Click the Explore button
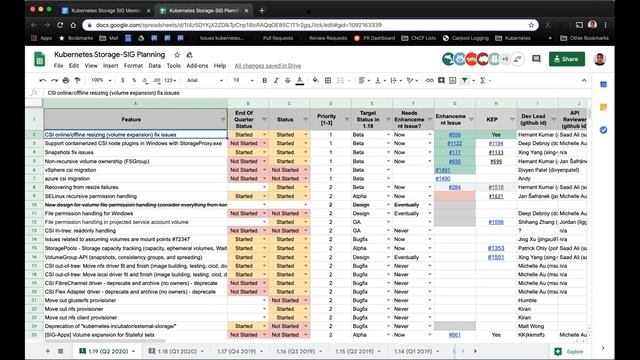 coord(570,351)
